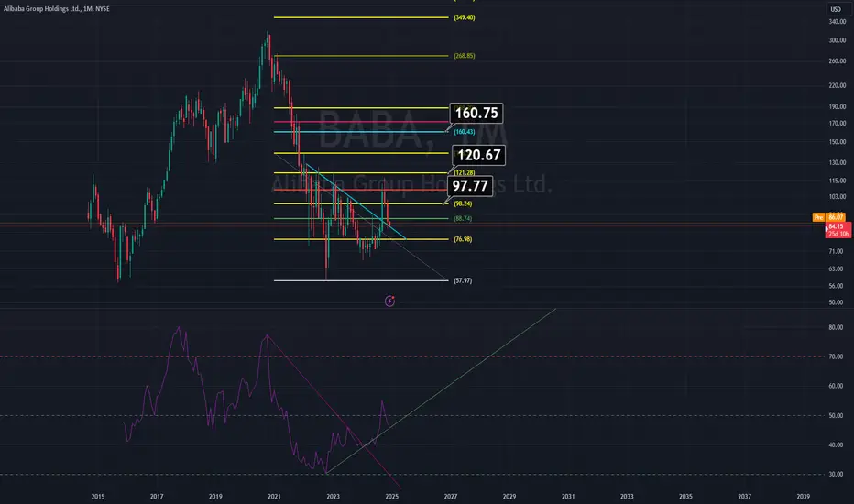This screenshot has height=504, width=854.
Task: Click the 71.00 price axis label
Action: [x=836, y=251]
